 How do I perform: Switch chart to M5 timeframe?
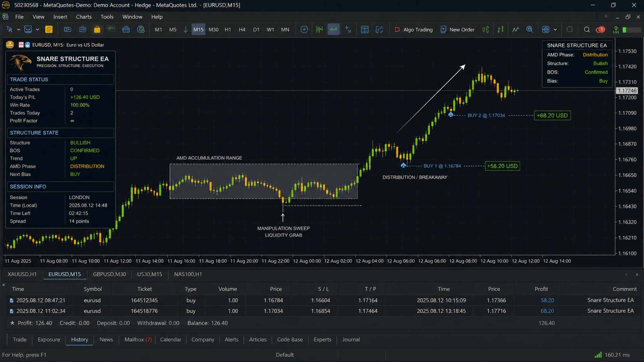tap(173, 30)
